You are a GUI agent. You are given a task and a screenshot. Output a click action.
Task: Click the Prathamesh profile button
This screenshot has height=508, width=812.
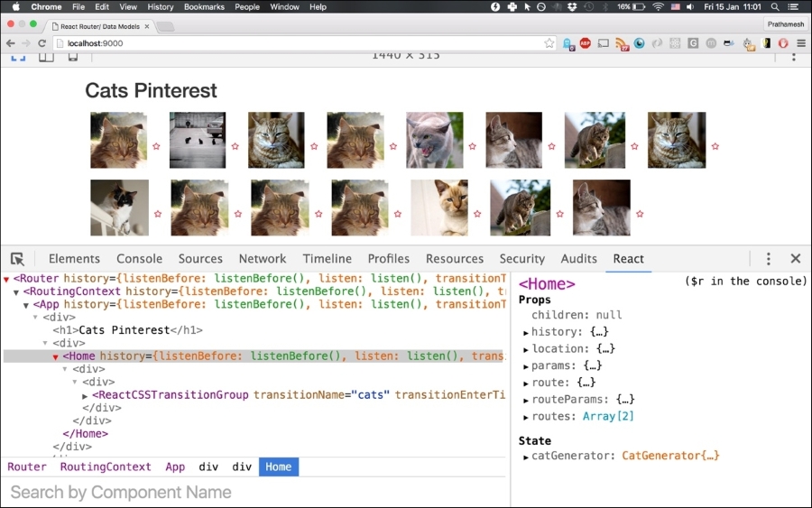[786, 24]
